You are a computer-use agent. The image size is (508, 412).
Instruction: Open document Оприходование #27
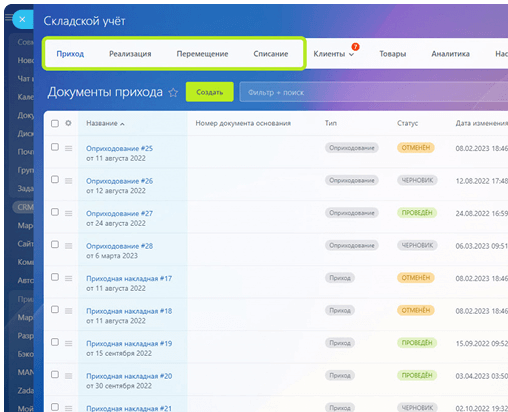click(x=119, y=213)
